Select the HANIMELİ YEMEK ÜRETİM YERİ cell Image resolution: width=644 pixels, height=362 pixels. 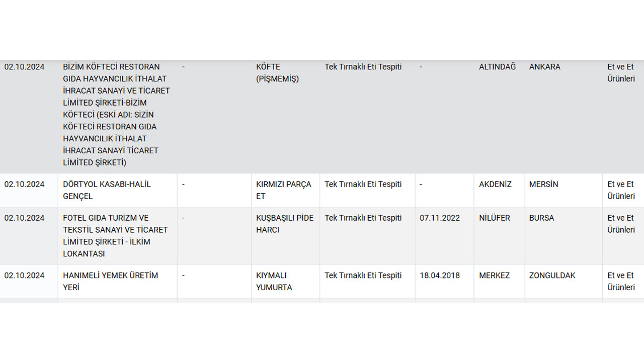tap(110, 281)
